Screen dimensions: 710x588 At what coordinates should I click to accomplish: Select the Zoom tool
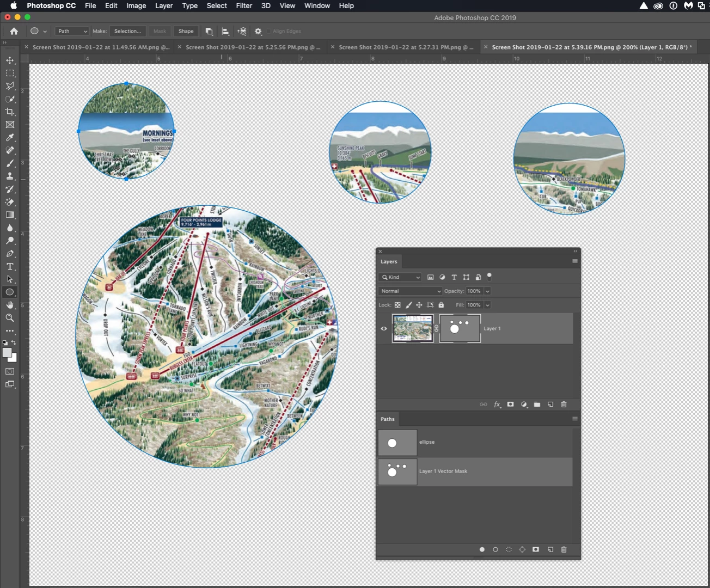[10, 318]
